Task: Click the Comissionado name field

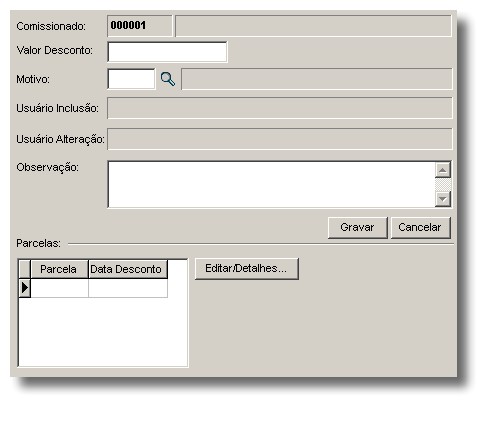Action: pos(313,26)
